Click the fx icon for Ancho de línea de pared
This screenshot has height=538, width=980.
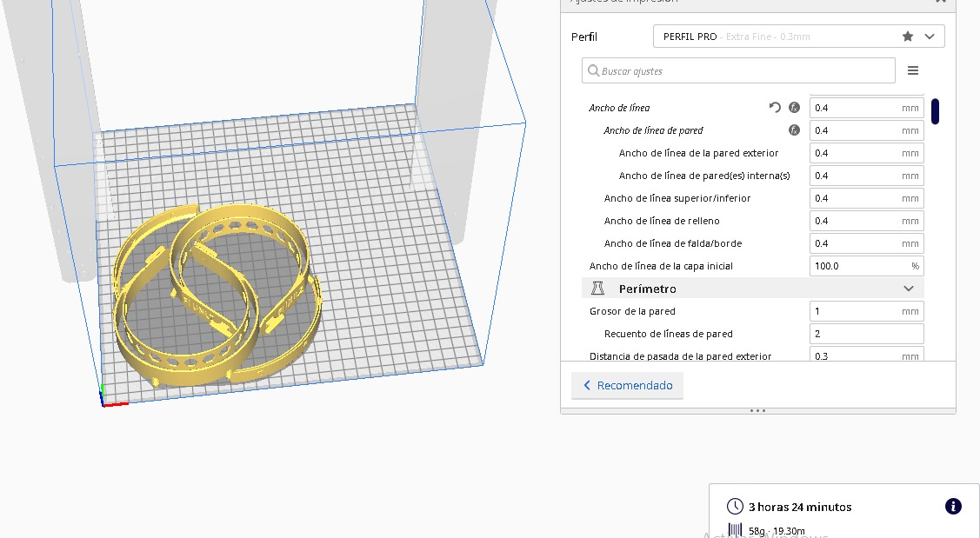794,130
